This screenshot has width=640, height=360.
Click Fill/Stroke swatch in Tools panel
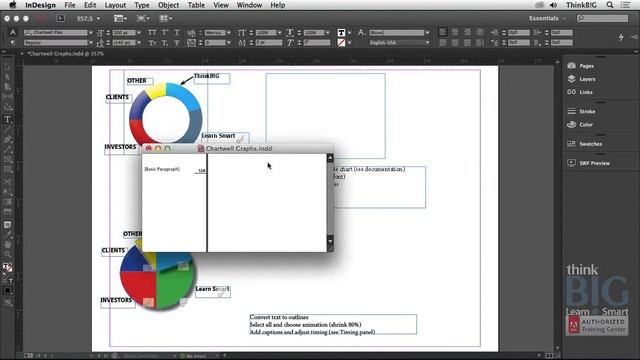click(7, 268)
